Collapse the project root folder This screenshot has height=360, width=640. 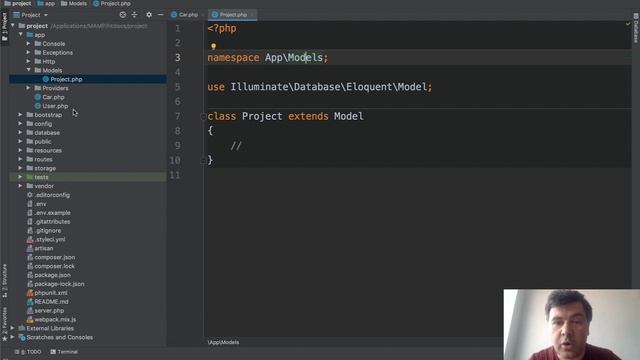[x=13, y=26]
